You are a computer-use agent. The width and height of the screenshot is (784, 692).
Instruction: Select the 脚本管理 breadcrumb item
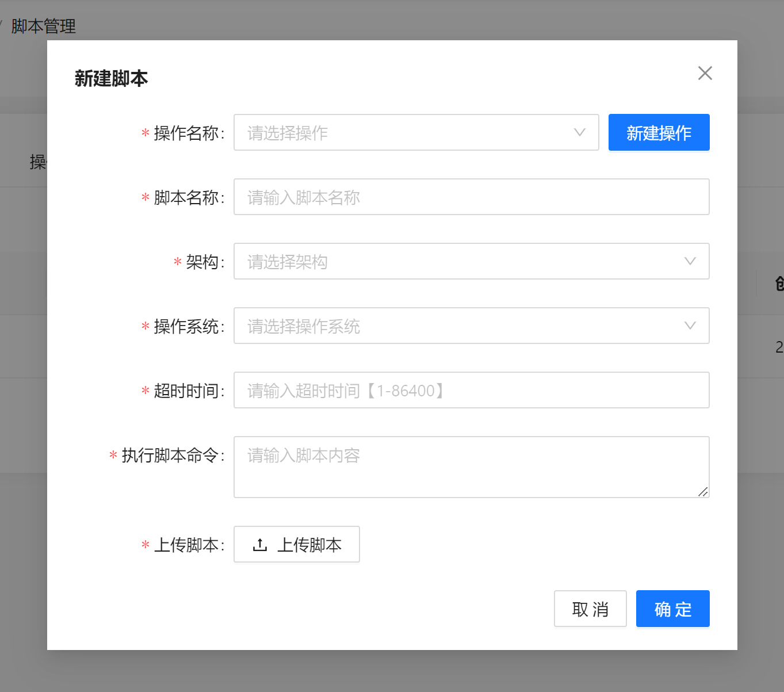coord(44,26)
